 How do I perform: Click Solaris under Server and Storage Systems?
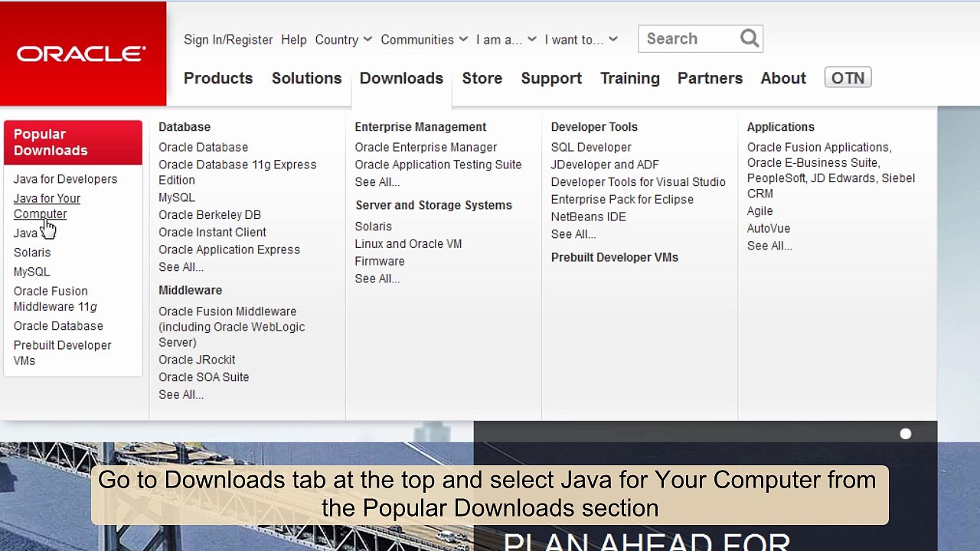pyautogui.click(x=373, y=227)
